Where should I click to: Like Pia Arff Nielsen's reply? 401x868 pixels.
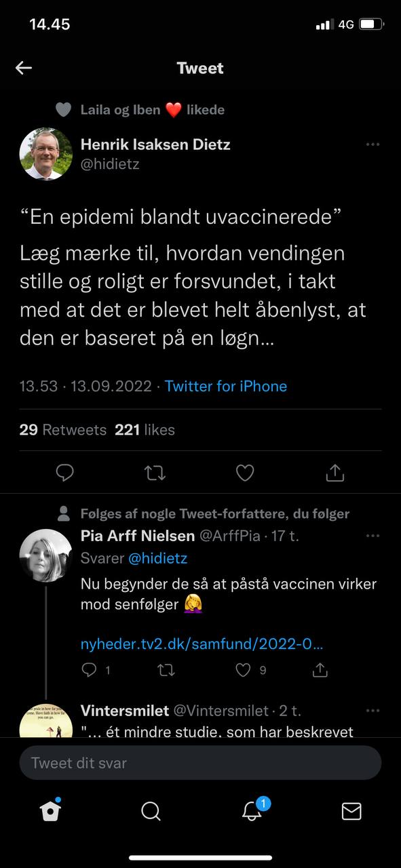pos(243,670)
